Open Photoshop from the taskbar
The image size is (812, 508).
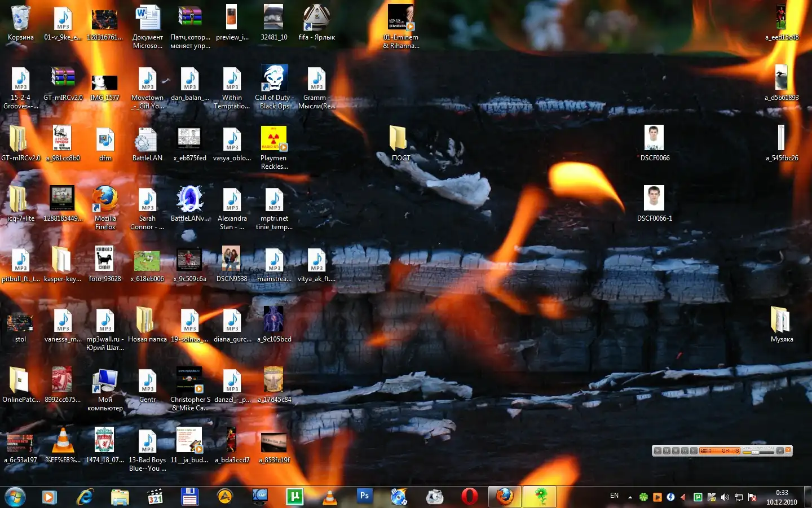click(364, 496)
